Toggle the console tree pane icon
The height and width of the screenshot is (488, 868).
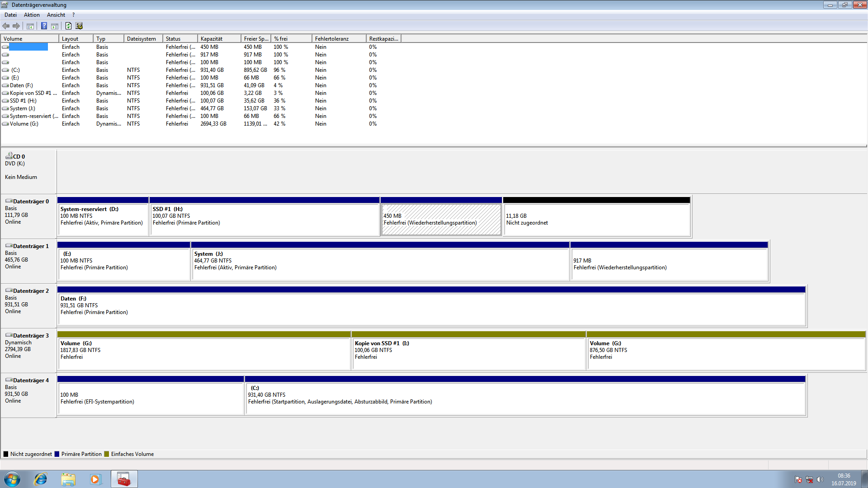[30, 26]
